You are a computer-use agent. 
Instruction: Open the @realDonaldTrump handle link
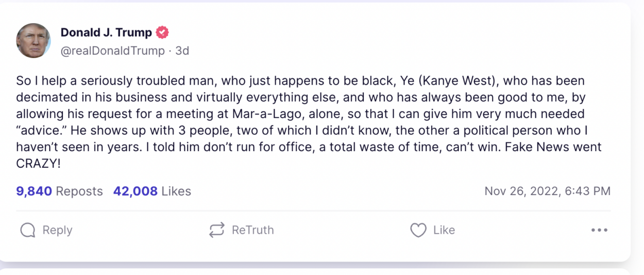(x=113, y=51)
